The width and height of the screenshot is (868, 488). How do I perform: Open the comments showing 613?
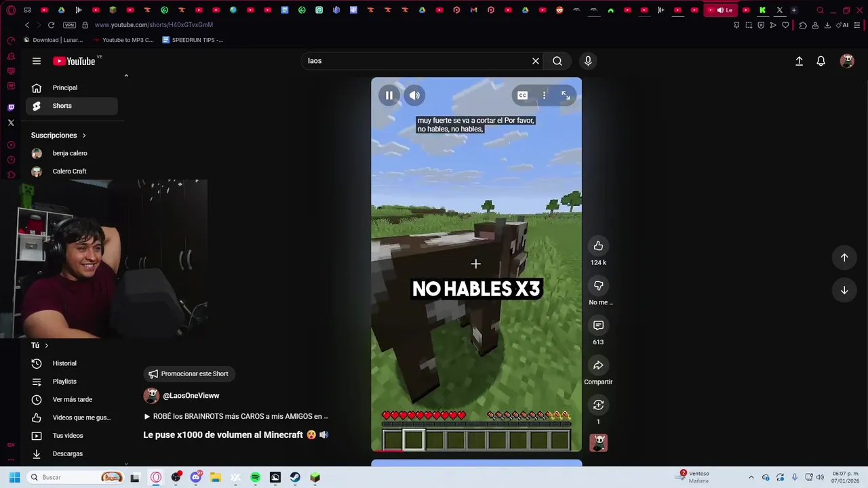click(x=598, y=326)
